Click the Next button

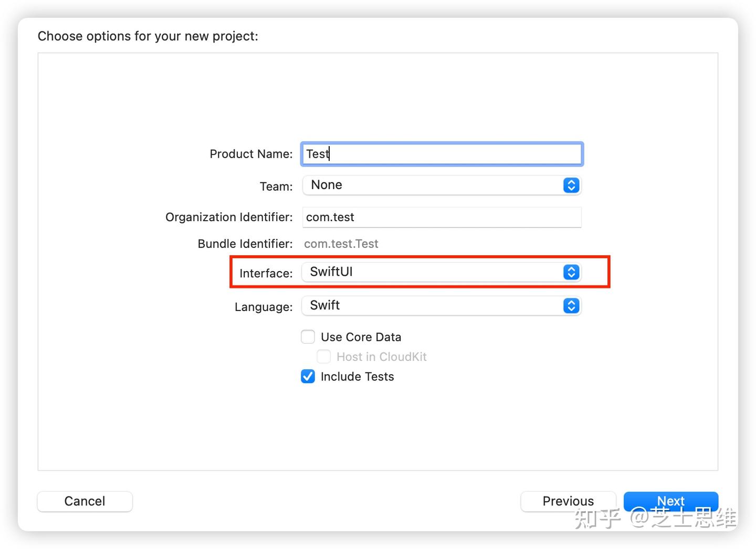tap(671, 501)
